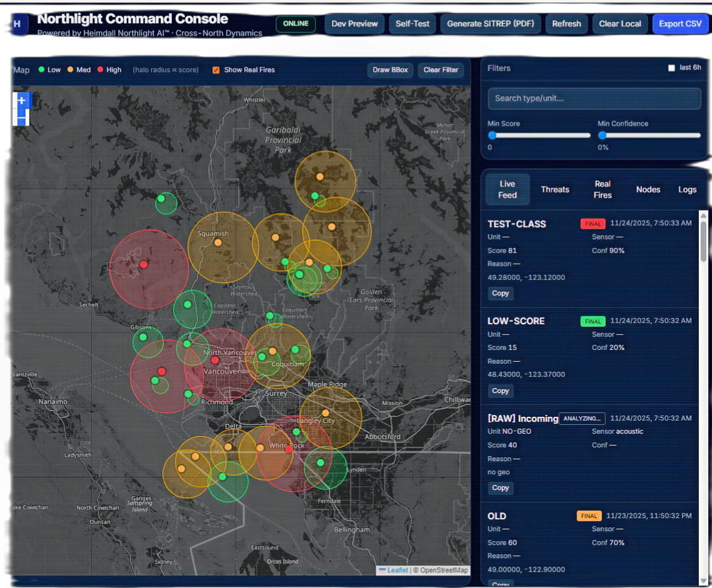Click the orange marker at Langley City
The height and width of the screenshot is (588, 712).
point(325,413)
